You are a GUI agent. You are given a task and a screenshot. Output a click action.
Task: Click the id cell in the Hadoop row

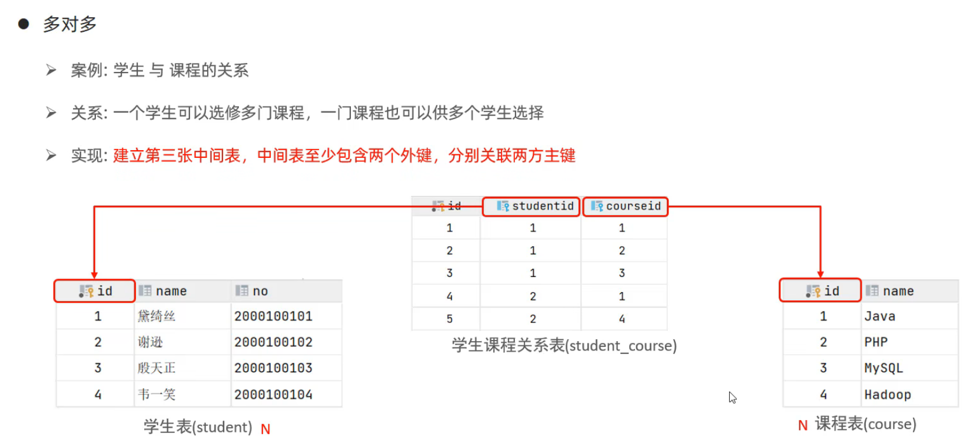coord(823,394)
